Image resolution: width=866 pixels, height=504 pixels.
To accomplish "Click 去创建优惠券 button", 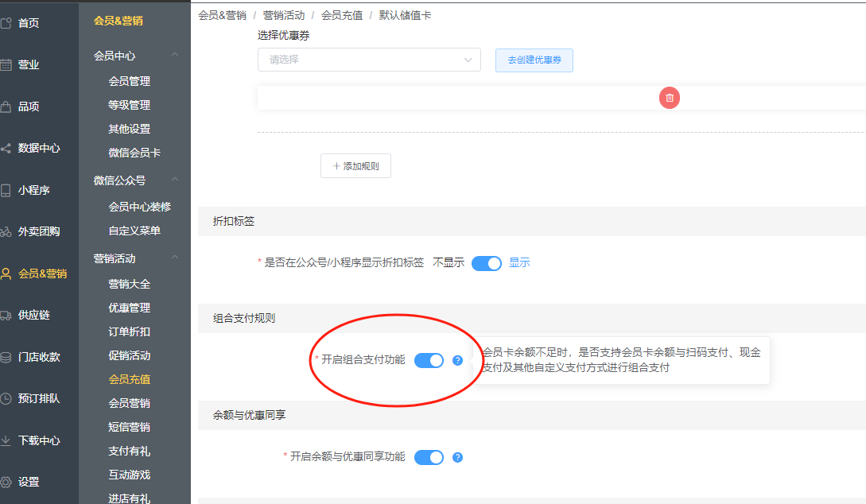I will (x=534, y=60).
